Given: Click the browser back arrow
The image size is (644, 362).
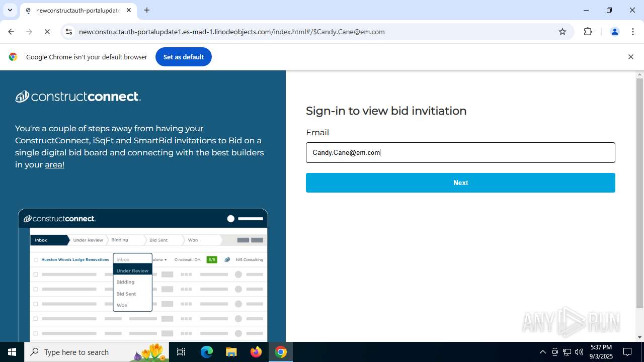Looking at the screenshot, I should click(11, 32).
